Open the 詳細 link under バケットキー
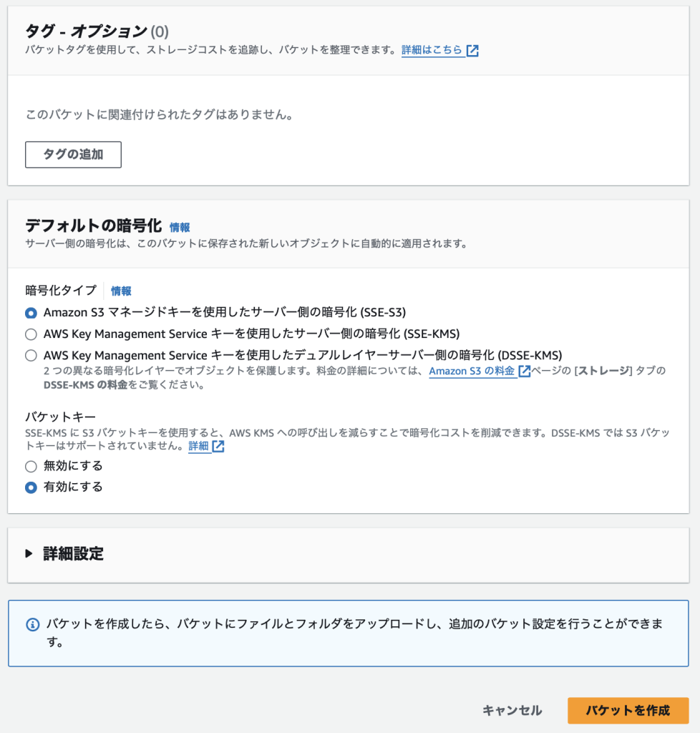Viewport: 700px width, 733px height. coord(198,447)
